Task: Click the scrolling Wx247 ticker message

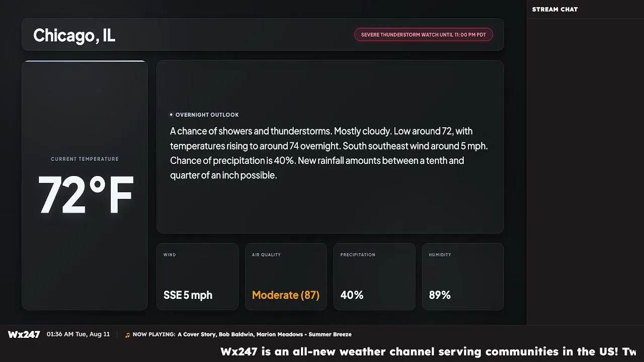Action: pyautogui.click(x=428, y=351)
